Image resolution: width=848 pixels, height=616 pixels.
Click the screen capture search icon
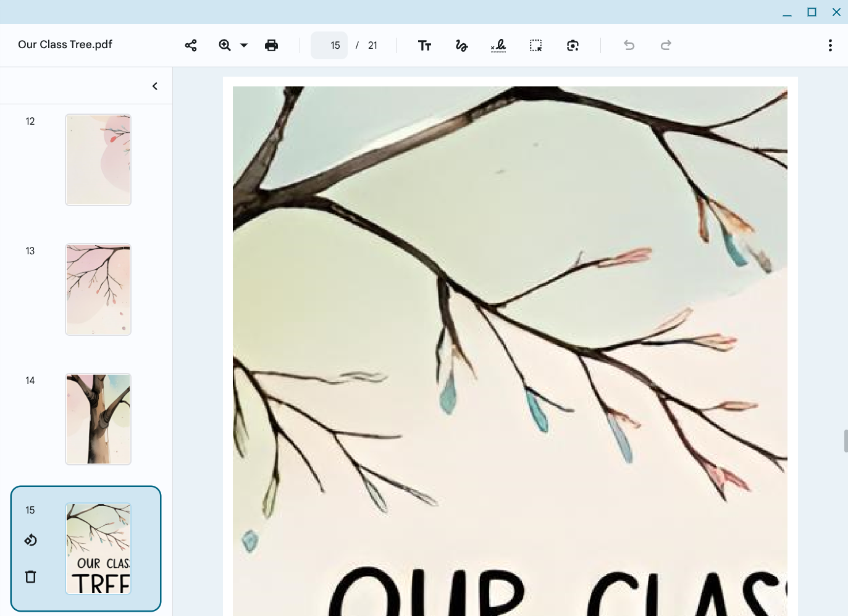[x=573, y=45]
